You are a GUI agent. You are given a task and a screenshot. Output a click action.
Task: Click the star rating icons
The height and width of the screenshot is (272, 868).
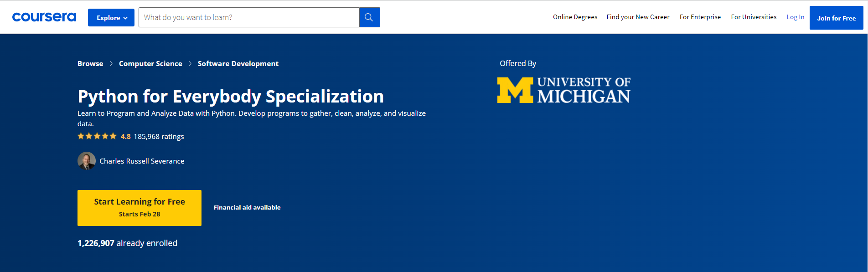[97, 136]
